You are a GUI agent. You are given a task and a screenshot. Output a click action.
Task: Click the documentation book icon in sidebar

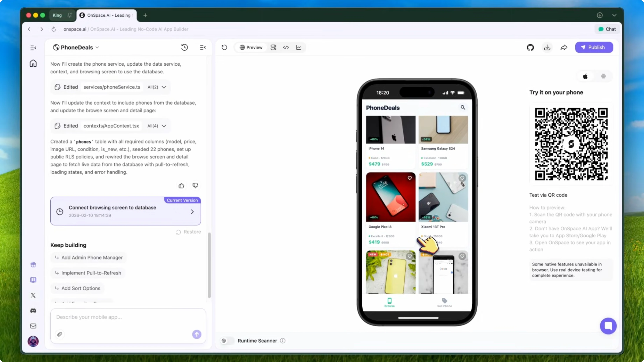click(33, 280)
